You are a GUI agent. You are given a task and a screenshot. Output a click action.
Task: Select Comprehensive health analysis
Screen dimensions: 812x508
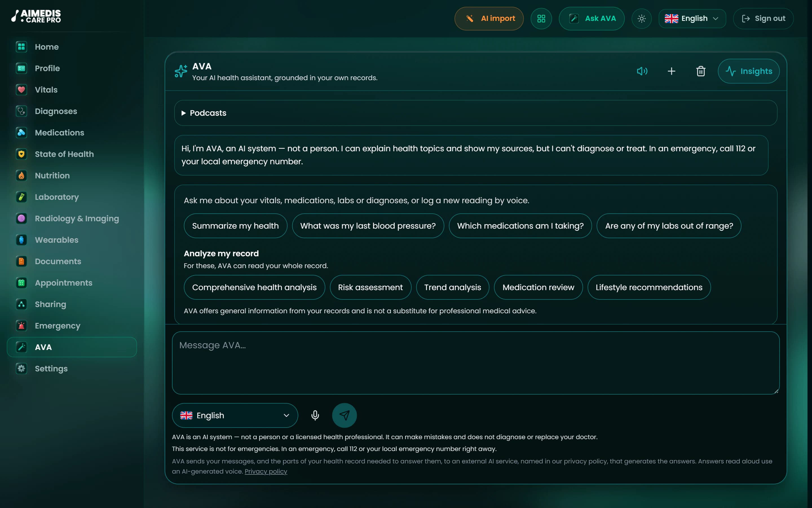click(x=254, y=287)
